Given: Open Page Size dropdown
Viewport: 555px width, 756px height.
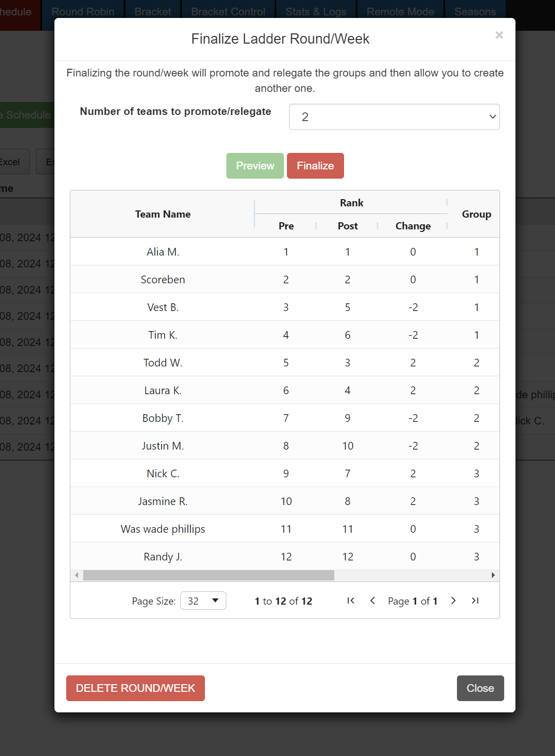Looking at the screenshot, I should (x=203, y=600).
